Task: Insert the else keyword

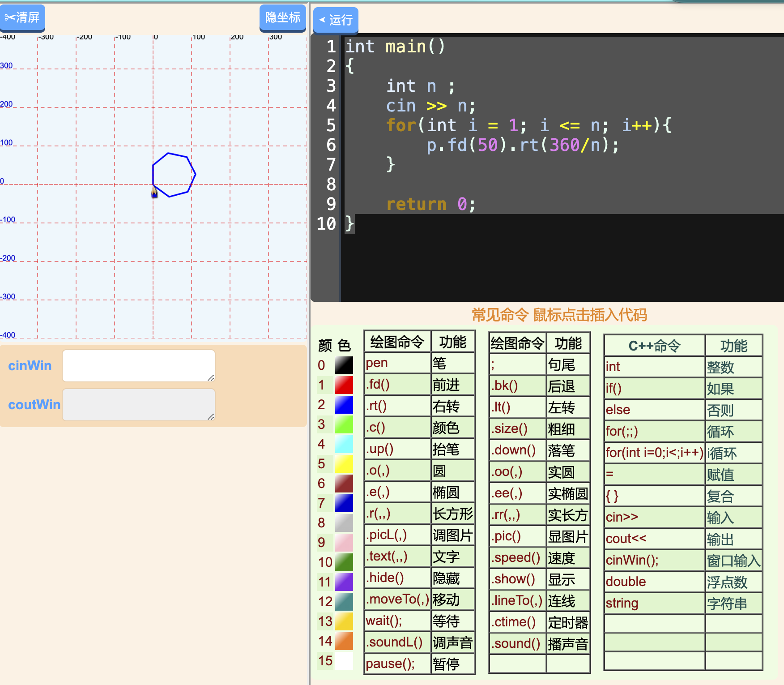Action: pos(655,410)
